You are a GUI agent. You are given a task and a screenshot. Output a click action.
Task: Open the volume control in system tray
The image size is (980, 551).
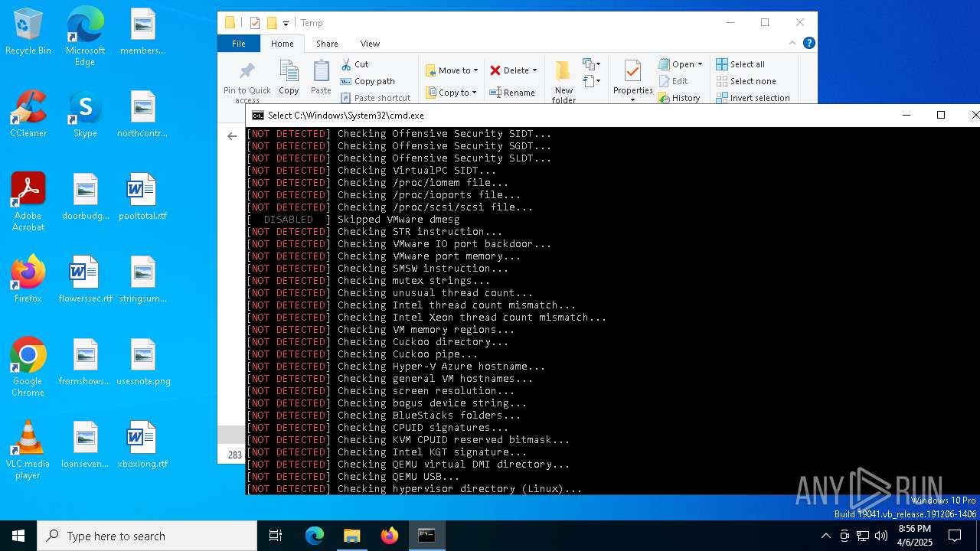881,536
